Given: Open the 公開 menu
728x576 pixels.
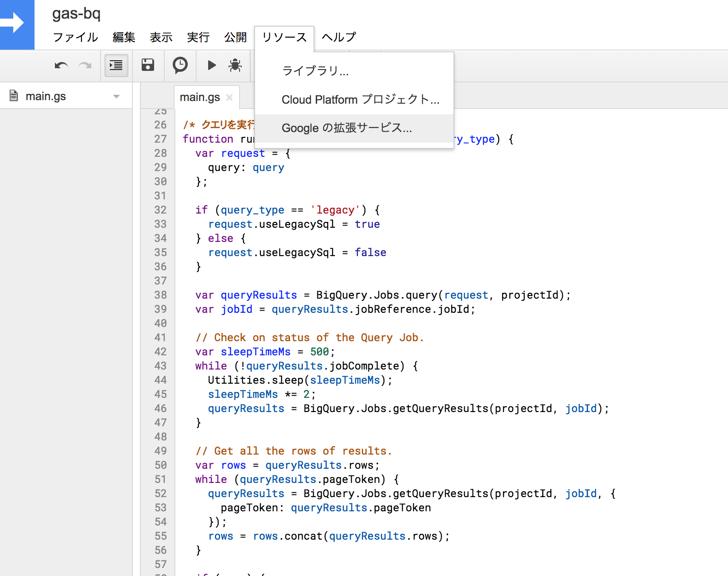Looking at the screenshot, I should [x=235, y=37].
